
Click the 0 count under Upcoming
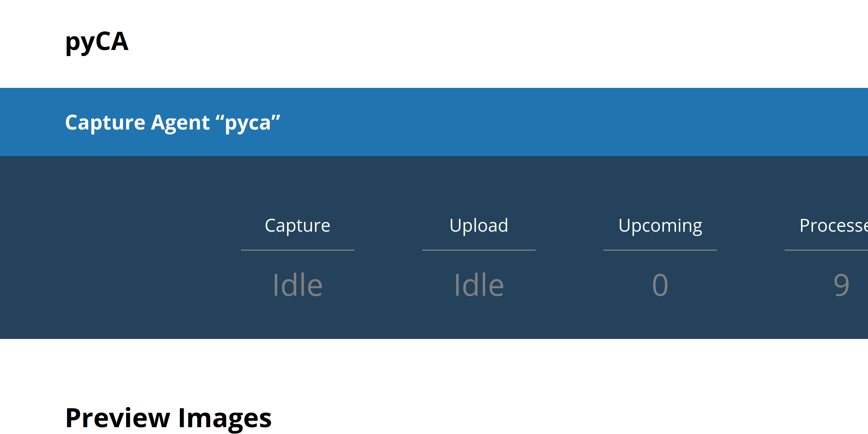point(660,285)
